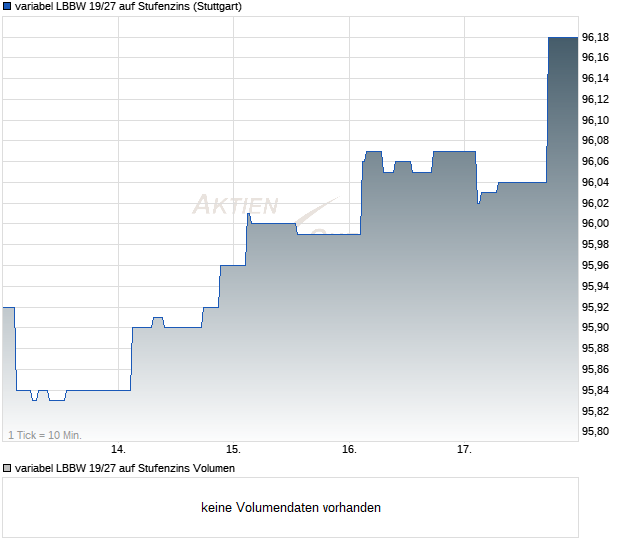Click the 'variabel LBBW 19/27 auf Stufenzins Volumen' label
This screenshot has width=620, height=546.
pos(125,469)
